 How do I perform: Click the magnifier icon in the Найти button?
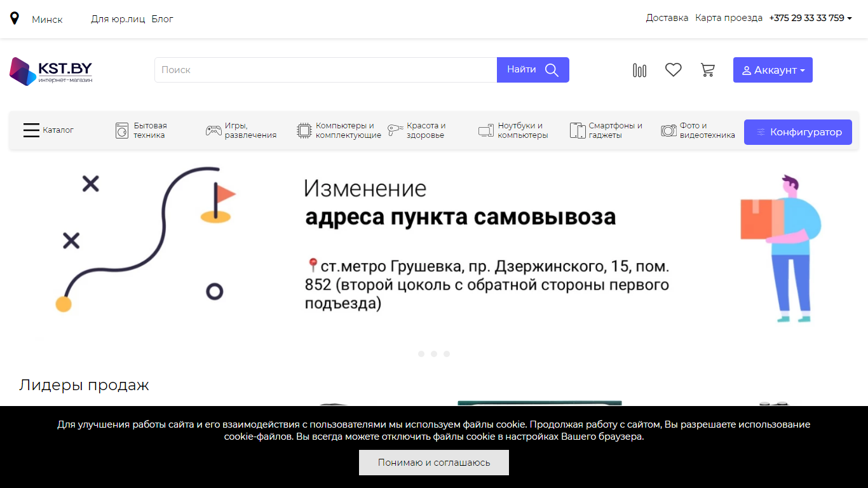552,70
